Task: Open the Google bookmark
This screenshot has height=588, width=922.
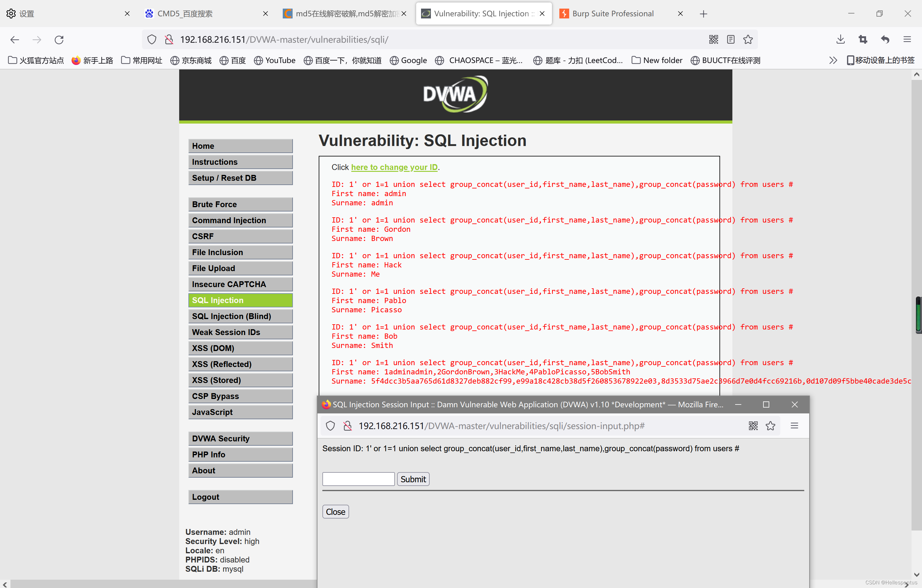Action: [408, 61]
